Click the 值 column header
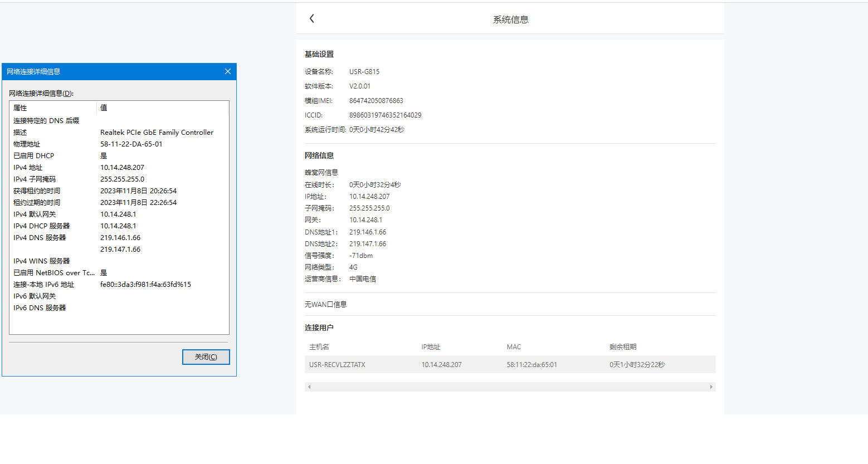This screenshot has width=868, height=464. point(104,108)
